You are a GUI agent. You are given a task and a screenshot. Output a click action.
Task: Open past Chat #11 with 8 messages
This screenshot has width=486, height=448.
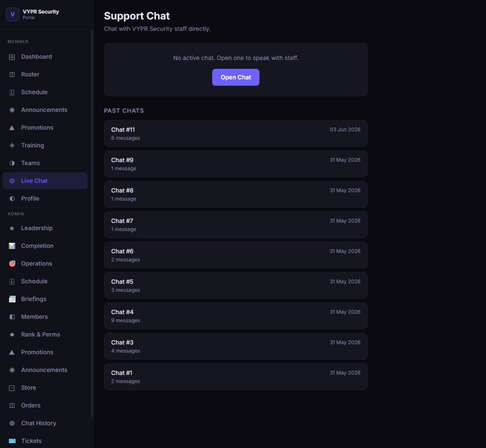235,133
